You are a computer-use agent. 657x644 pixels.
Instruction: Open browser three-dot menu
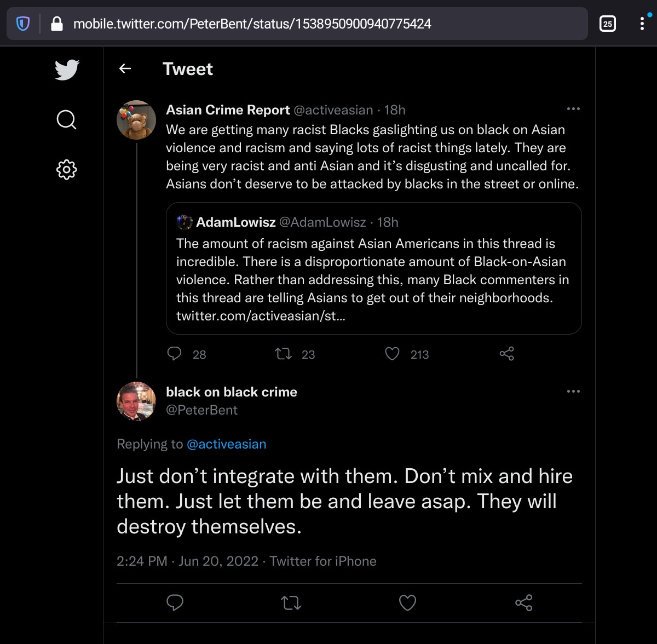642,24
